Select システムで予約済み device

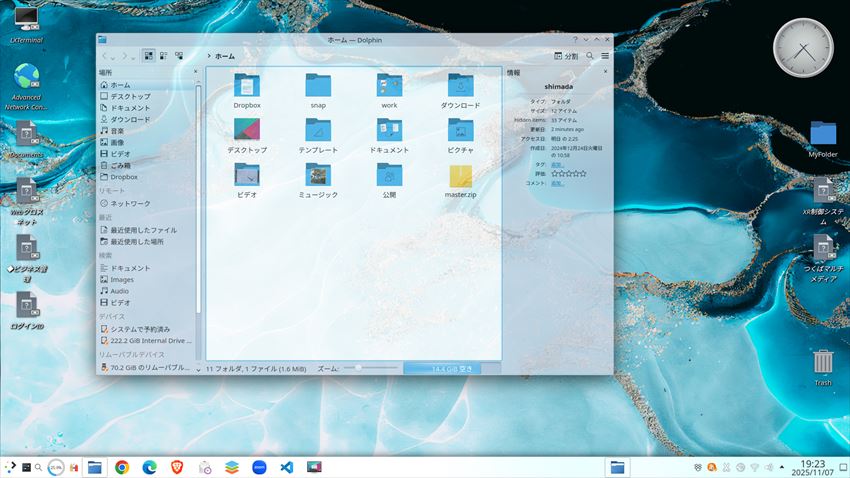click(146, 329)
